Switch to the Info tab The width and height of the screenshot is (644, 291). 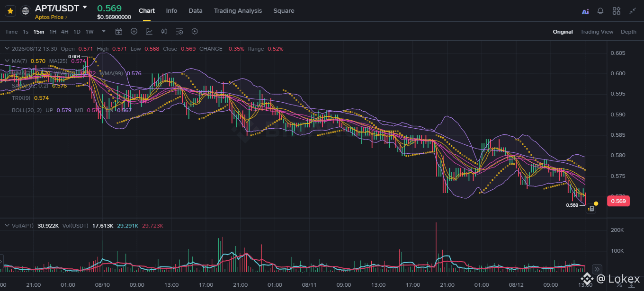pos(171,10)
